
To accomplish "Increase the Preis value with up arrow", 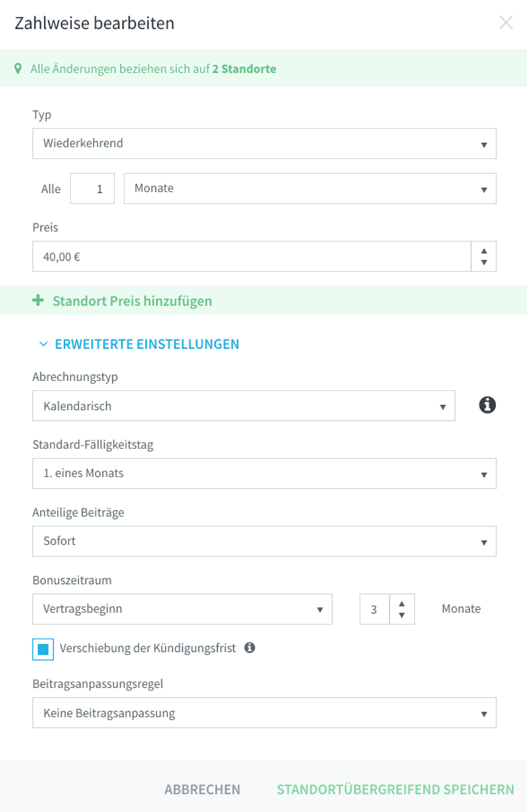I will (485, 251).
